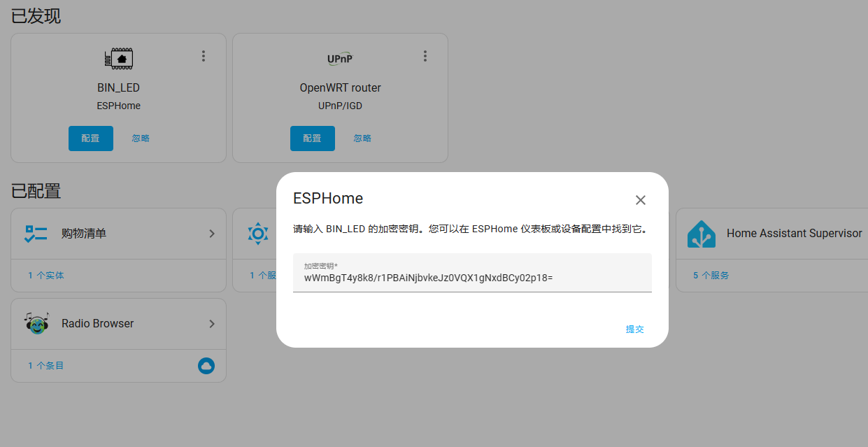Click the cloud icon on Radio Browser card
868x447 pixels.
[206, 365]
